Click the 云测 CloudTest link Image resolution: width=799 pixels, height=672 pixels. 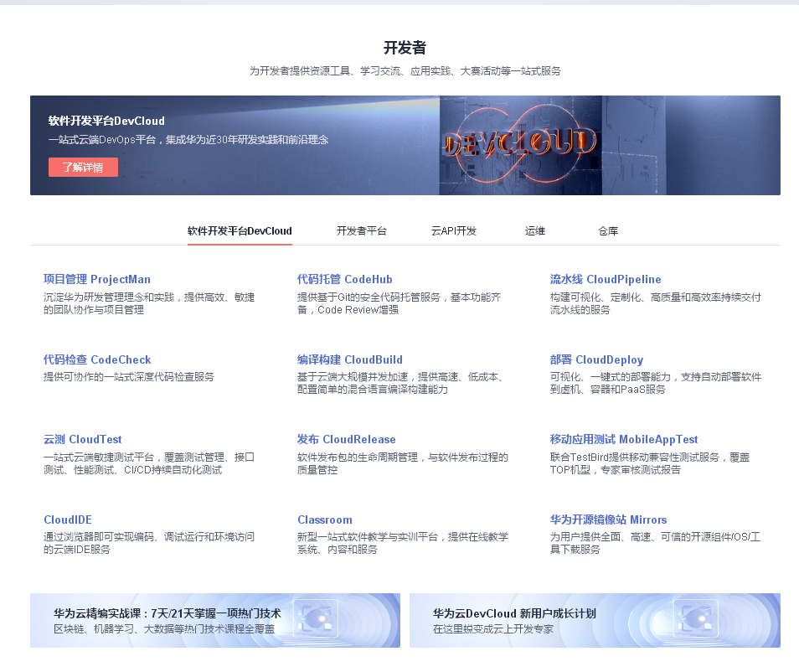[x=83, y=440]
